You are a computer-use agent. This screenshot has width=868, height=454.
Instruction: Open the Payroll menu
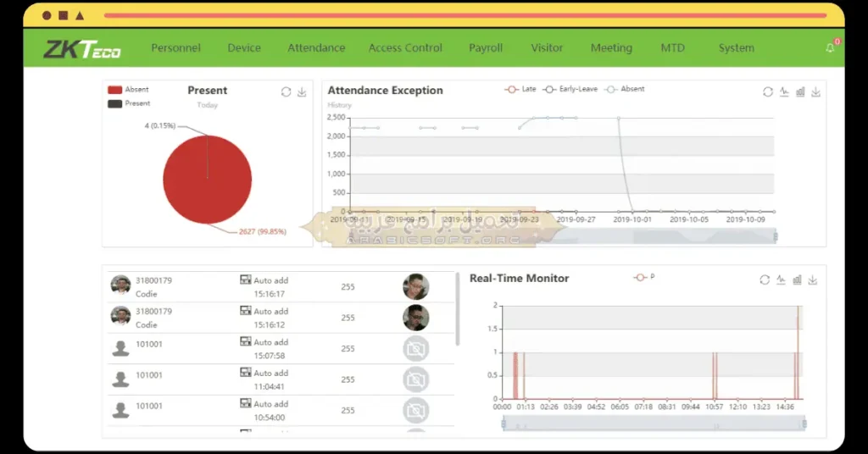point(486,48)
